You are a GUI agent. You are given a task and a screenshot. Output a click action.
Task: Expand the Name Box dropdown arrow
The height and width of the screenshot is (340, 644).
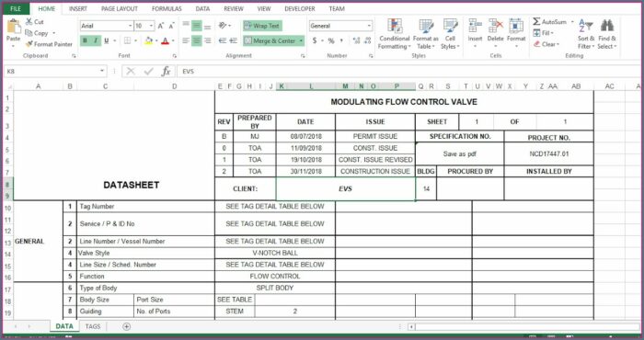(x=102, y=72)
